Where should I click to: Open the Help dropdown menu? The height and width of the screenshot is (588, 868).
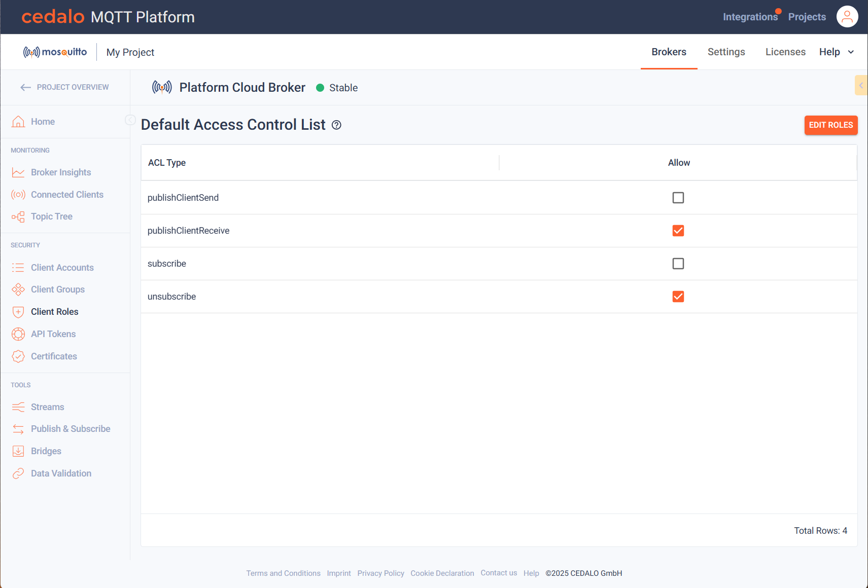[837, 52]
